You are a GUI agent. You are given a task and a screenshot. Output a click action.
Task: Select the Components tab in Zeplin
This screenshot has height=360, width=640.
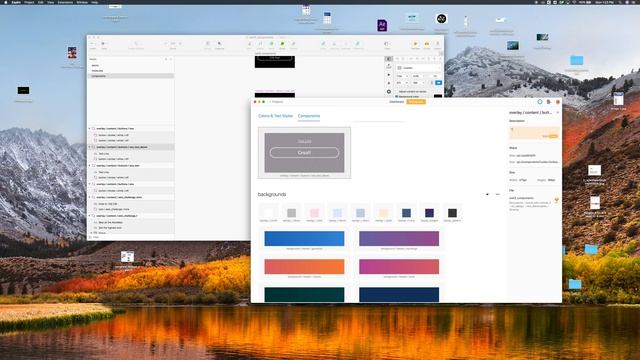309,116
